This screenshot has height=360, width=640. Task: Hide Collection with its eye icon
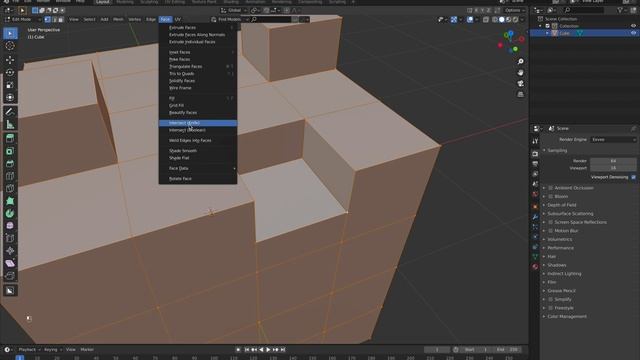tap(633, 26)
